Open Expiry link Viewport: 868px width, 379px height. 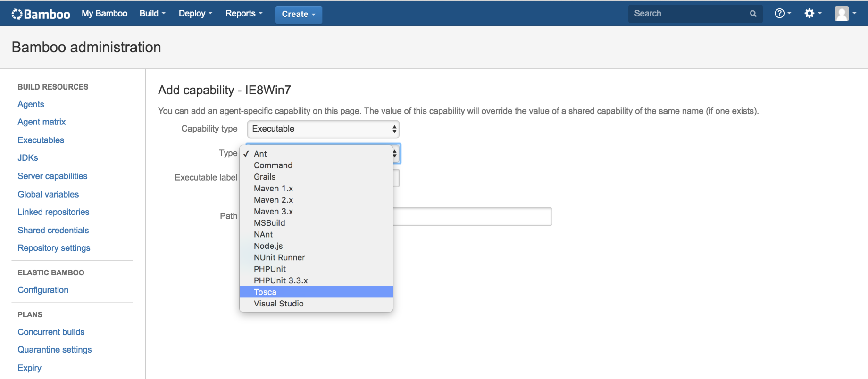pos(29,368)
